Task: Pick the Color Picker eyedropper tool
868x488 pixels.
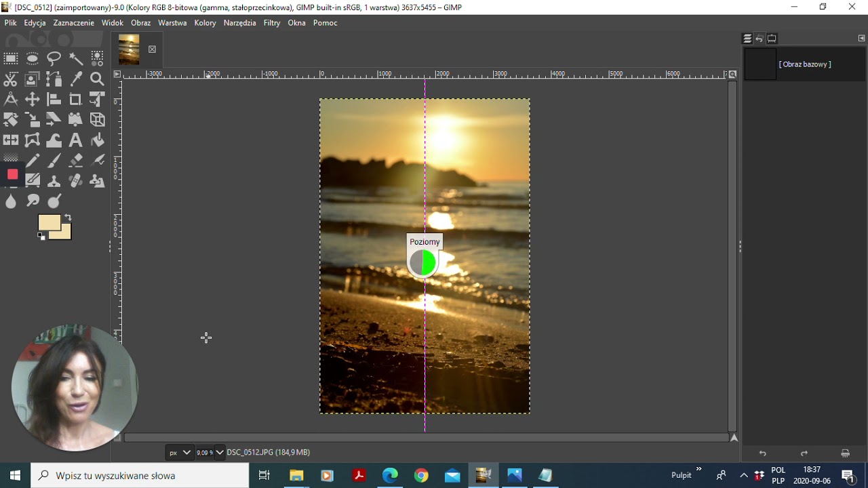Action: (76, 79)
